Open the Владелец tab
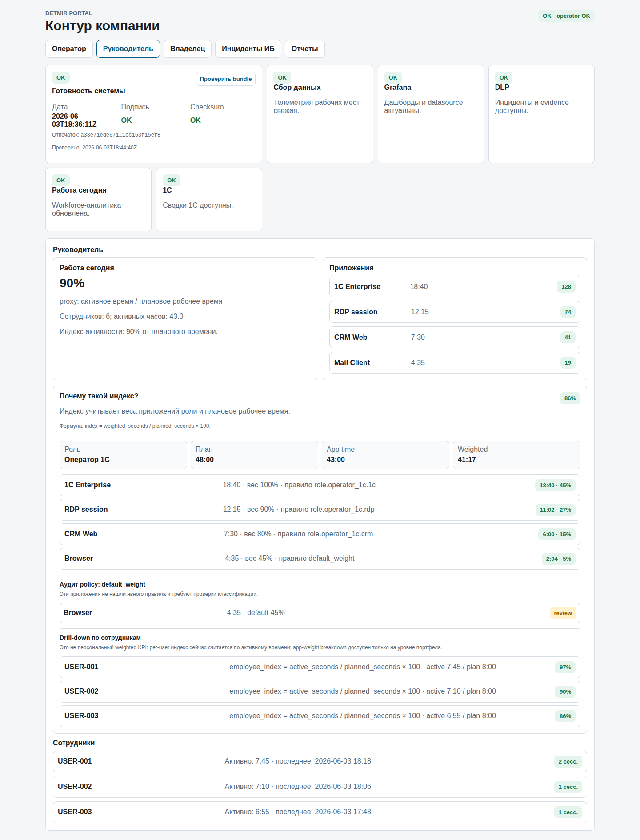 (188, 49)
